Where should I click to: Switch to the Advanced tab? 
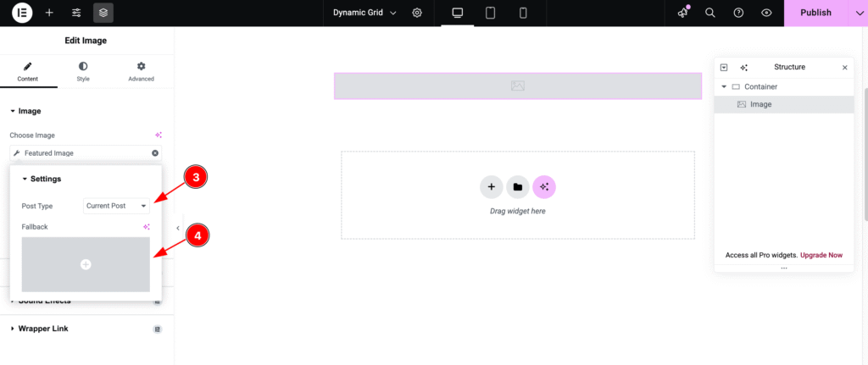click(x=141, y=71)
